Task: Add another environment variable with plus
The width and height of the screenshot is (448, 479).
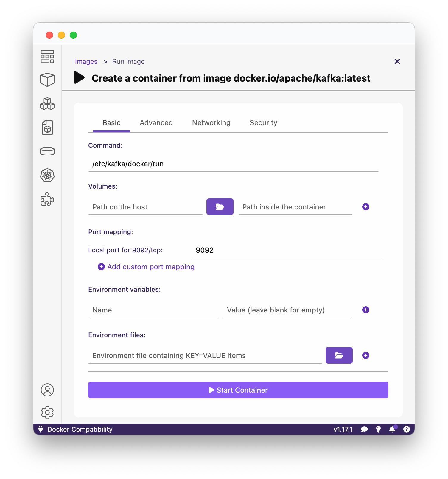Action: tap(366, 310)
